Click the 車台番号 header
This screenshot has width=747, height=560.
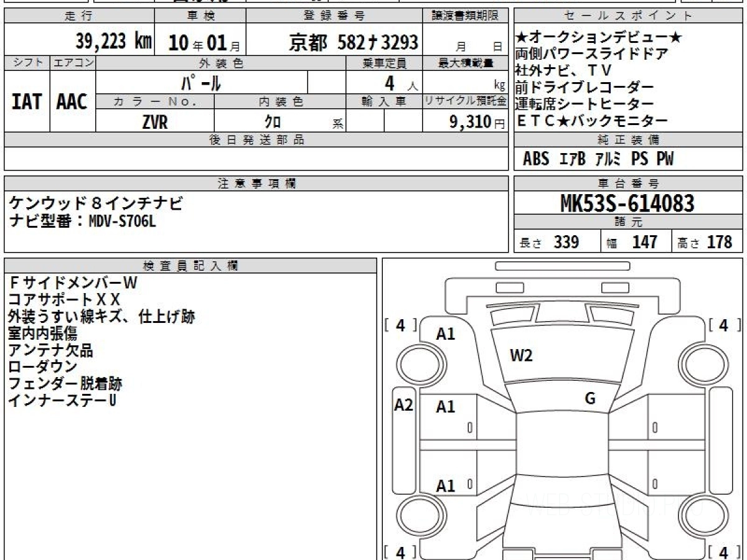629,184
